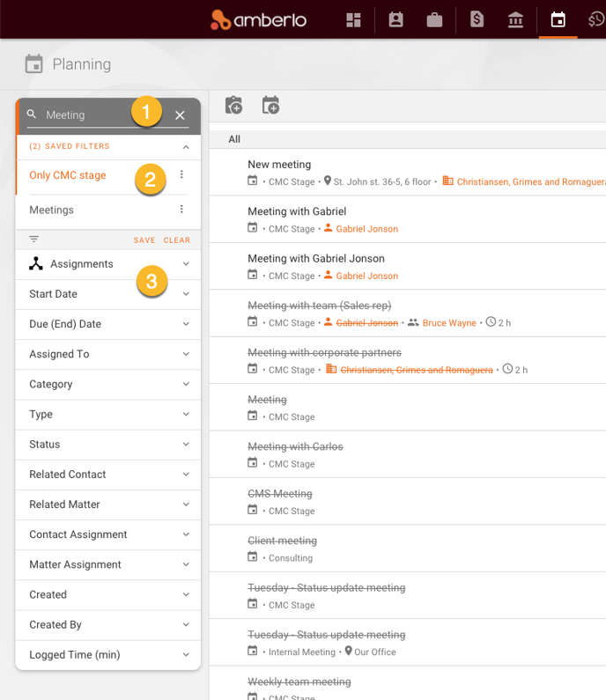
Task: Open Meeting with corporate partners entry
Action: click(324, 353)
